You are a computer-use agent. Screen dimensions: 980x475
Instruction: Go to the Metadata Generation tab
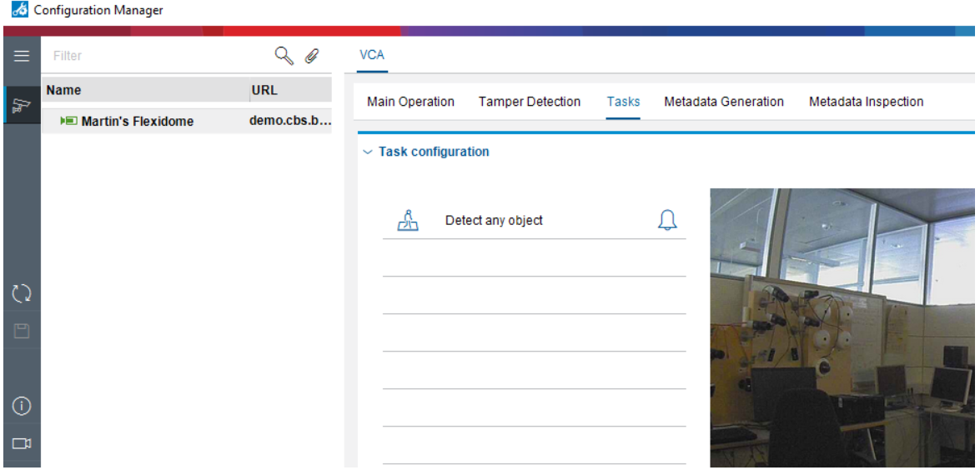723,102
